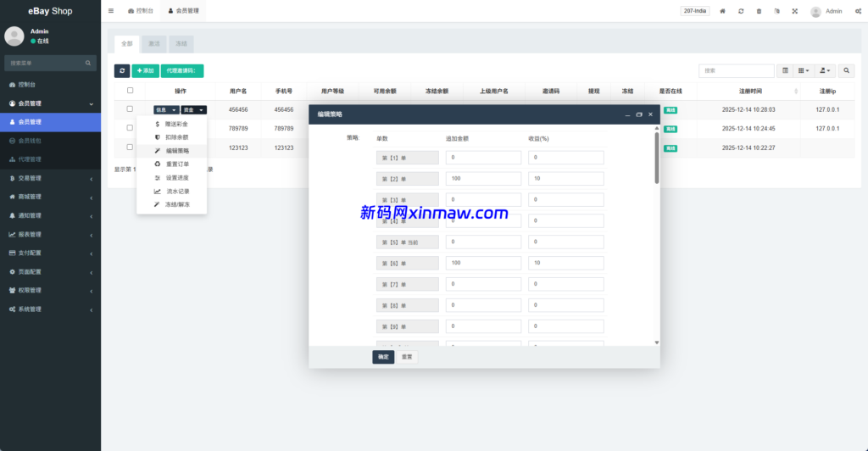
Task: Click the 扣除余额 shield icon
Action: [157, 137]
